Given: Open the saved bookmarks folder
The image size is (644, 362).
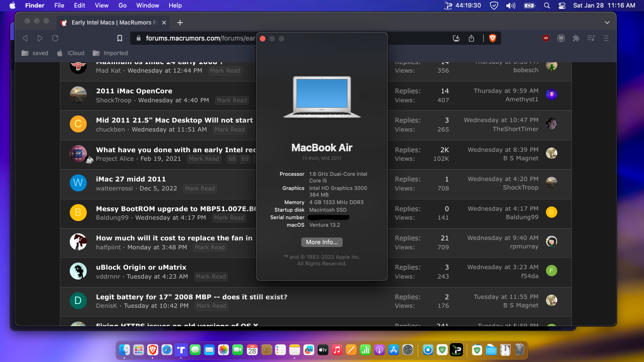Looking at the screenshot, I should [35, 53].
